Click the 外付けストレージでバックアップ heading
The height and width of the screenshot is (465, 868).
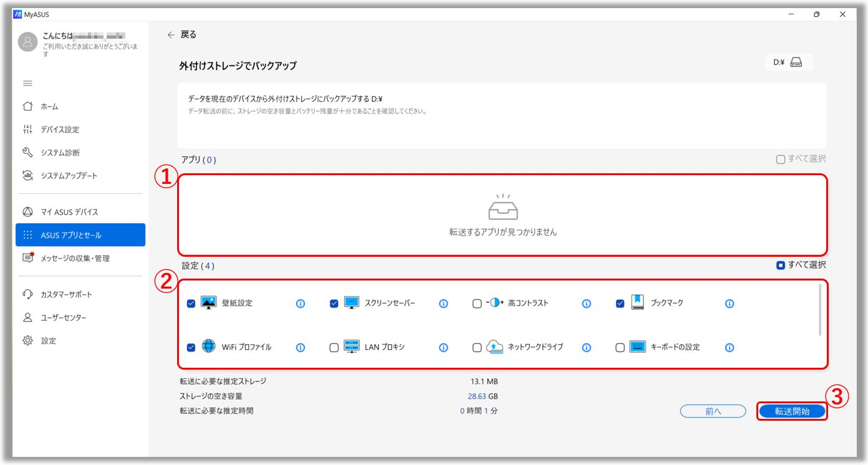[238, 65]
